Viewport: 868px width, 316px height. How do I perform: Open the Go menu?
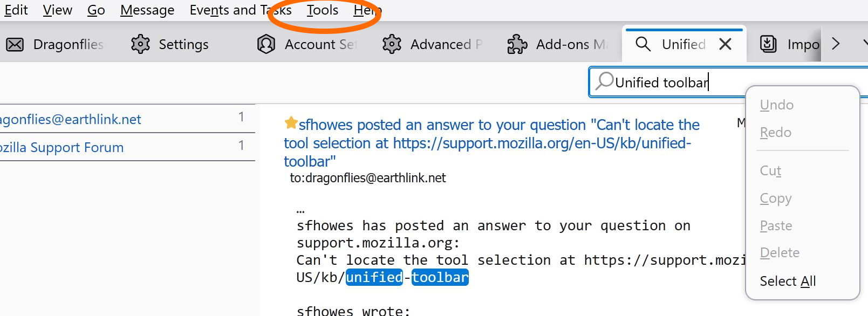point(96,10)
